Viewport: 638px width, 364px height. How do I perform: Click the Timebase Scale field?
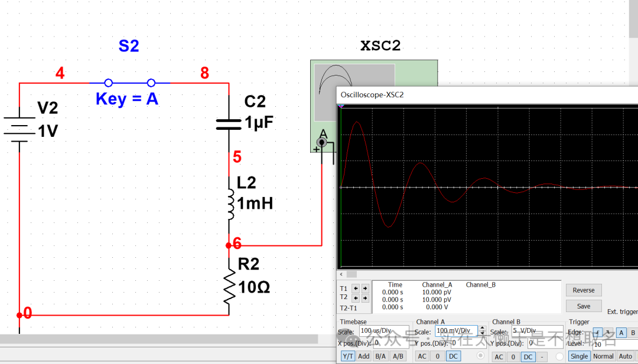(383, 332)
